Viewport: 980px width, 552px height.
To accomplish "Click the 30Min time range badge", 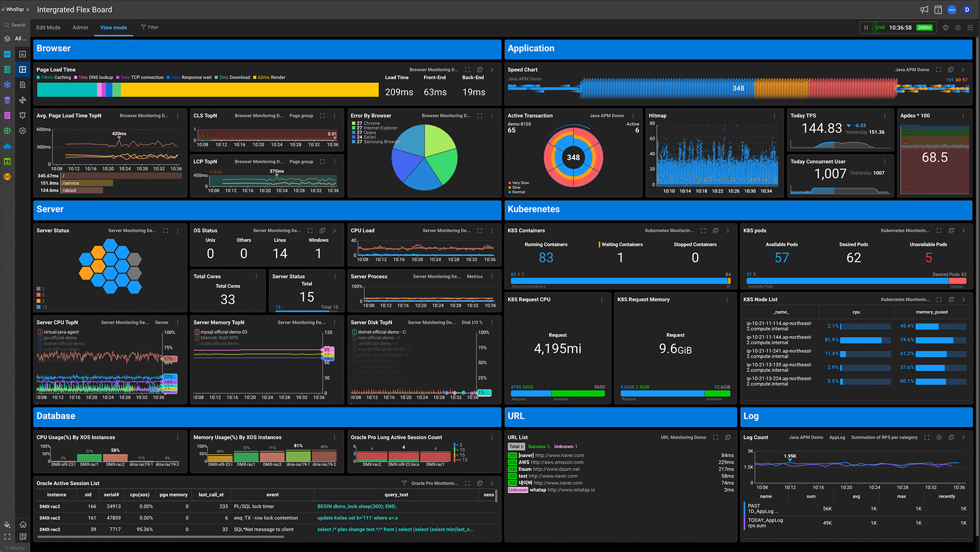I will [x=924, y=27].
